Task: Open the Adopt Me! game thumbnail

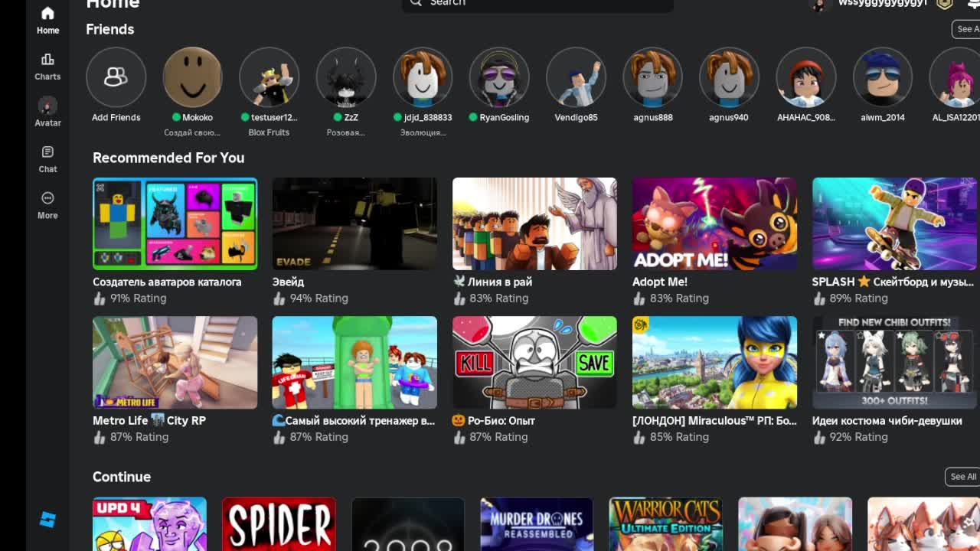Action: click(x=714, y=223)
